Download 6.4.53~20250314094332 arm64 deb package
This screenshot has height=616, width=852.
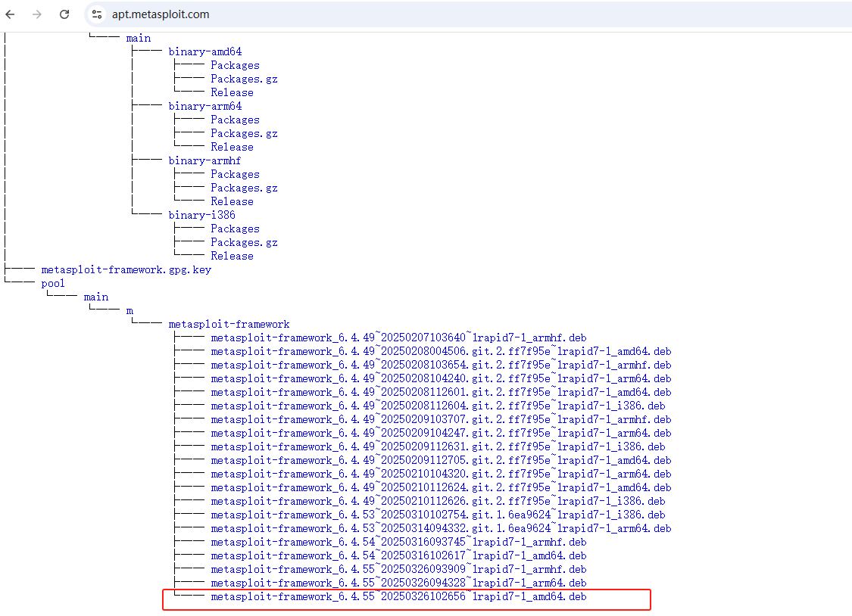pyautogui.click(x=441, y=528)
